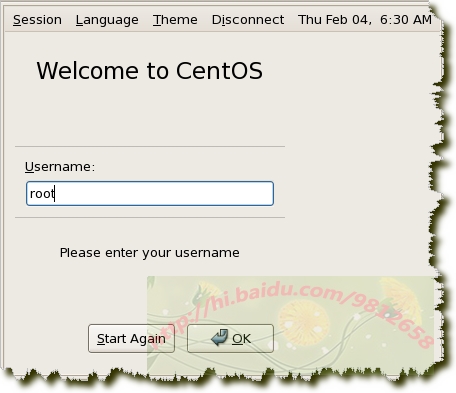
Task: Place cursor on the typed text root
Action: pyautogui.click(x=42, y=194)
